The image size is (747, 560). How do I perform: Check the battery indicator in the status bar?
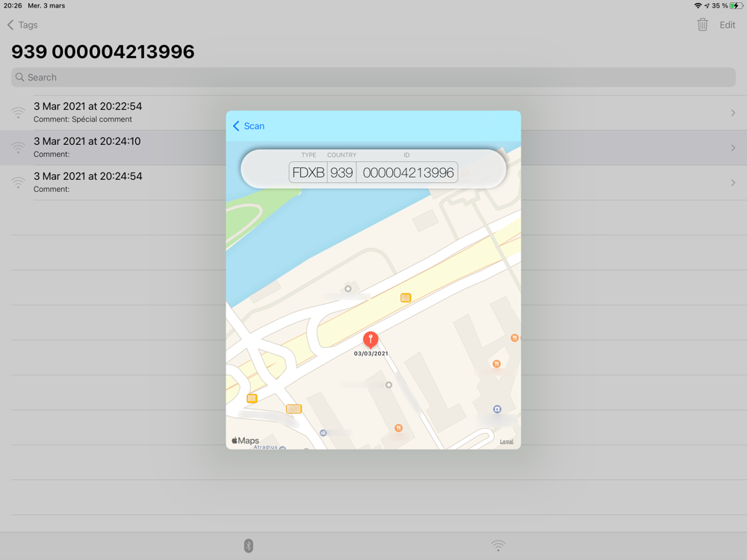point(737,6)
